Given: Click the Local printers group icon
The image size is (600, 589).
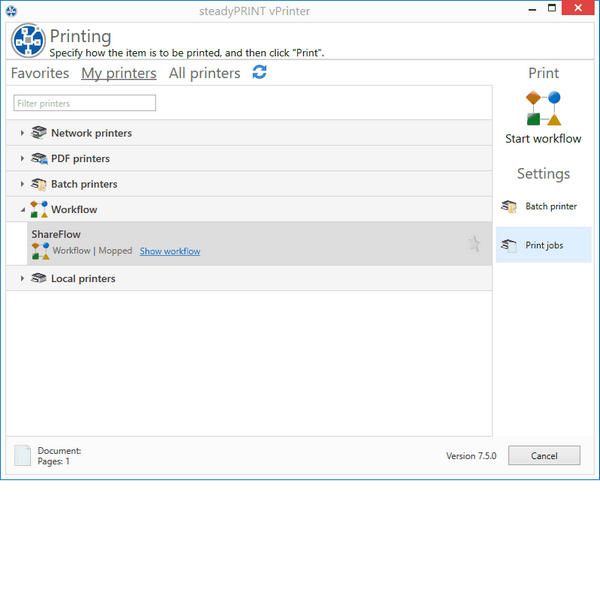Looking at the screenshot, I should [x=39, y=278].
